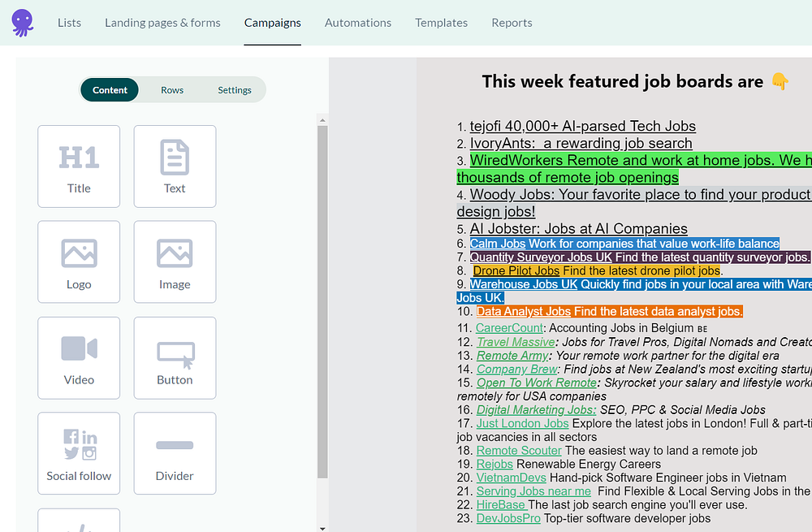
Task: Click the Remote Scouter link
Action: 519,451
